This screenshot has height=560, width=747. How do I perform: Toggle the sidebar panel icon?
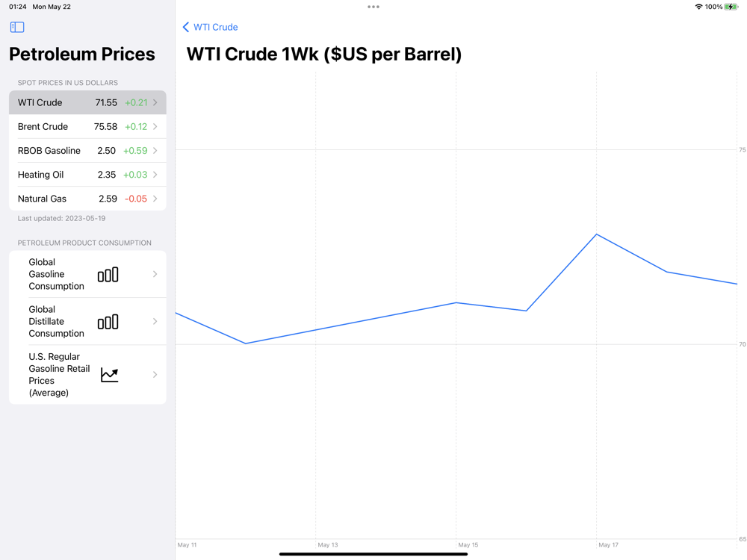coord(17,27)
